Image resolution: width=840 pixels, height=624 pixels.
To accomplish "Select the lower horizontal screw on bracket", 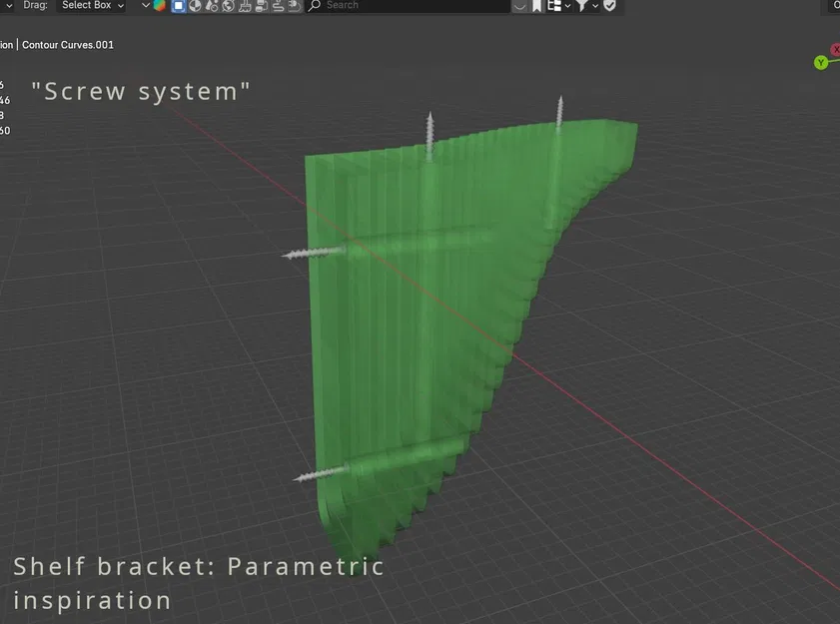I will click(322, 474).
